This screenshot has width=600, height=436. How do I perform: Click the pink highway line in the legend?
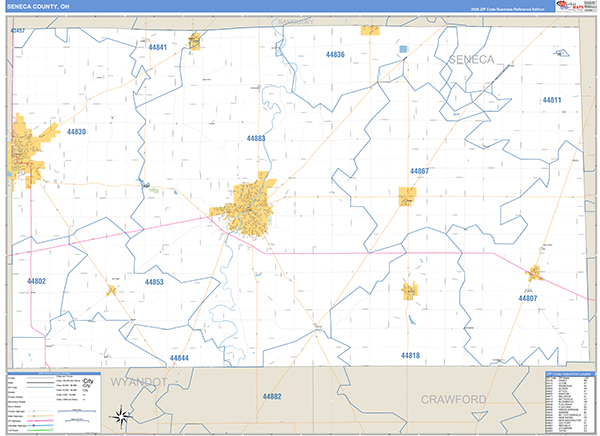coord(40,421)
